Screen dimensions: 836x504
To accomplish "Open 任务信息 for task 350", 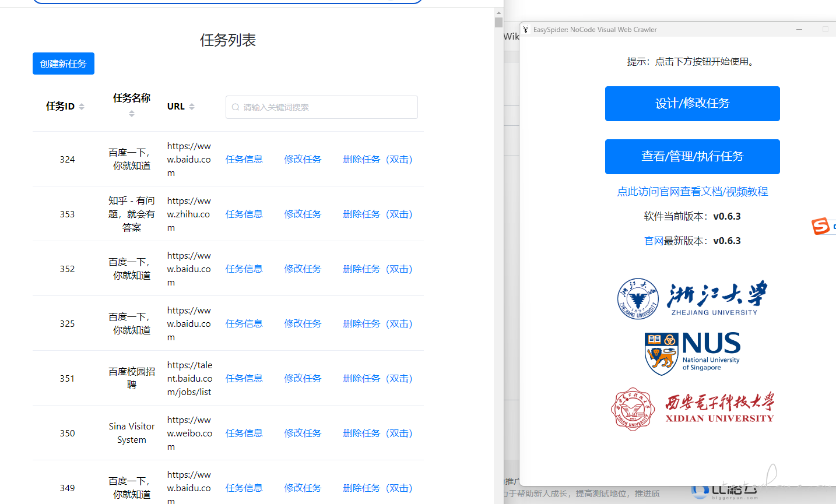I will (244, 433).
